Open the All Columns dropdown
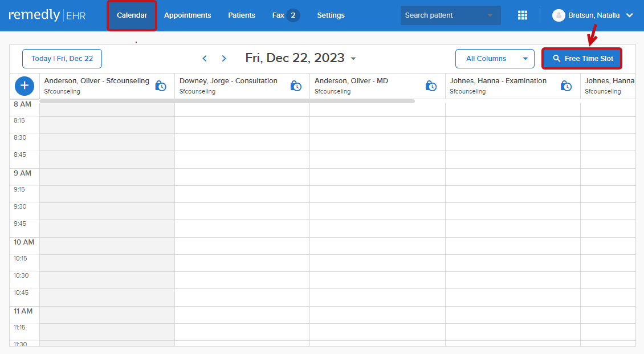644x354 pixels. (495, 58)
